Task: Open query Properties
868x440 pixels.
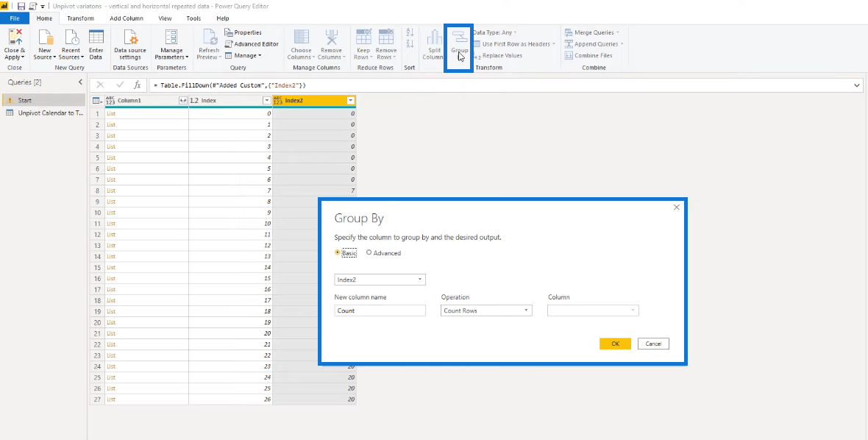Action: pos(243,32)
